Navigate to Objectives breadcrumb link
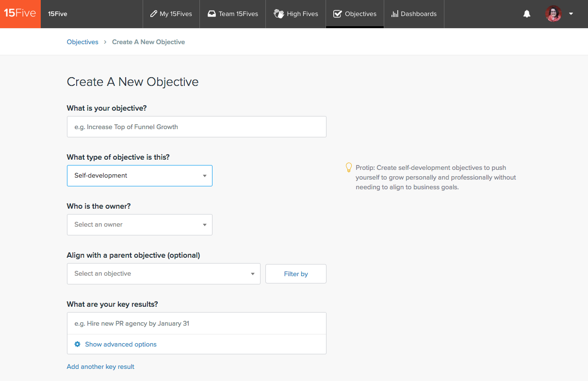 point(82,42)
